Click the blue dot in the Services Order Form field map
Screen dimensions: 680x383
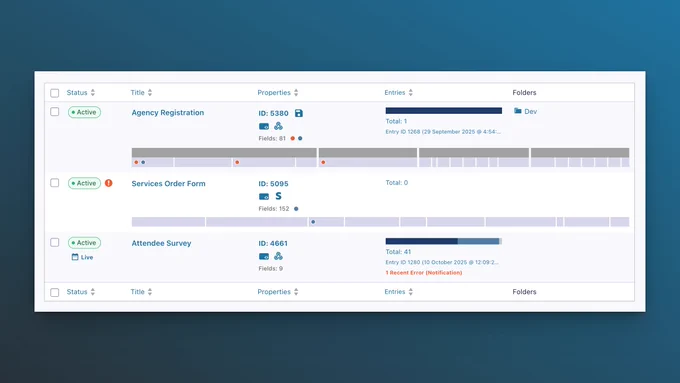click(313, 222)
